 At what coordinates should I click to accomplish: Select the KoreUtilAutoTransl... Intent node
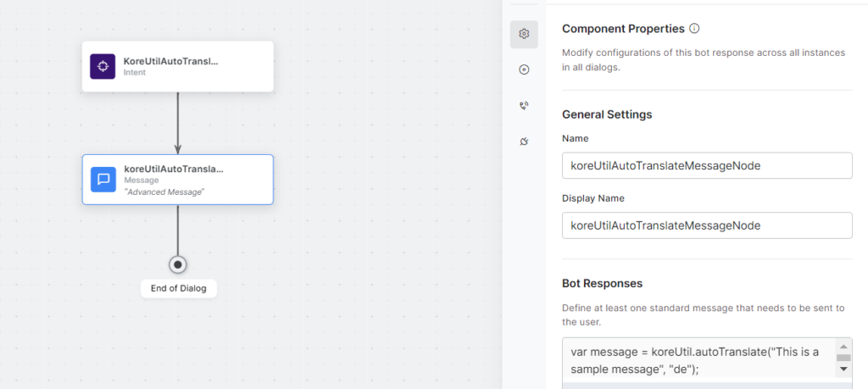tap(178, 66)
